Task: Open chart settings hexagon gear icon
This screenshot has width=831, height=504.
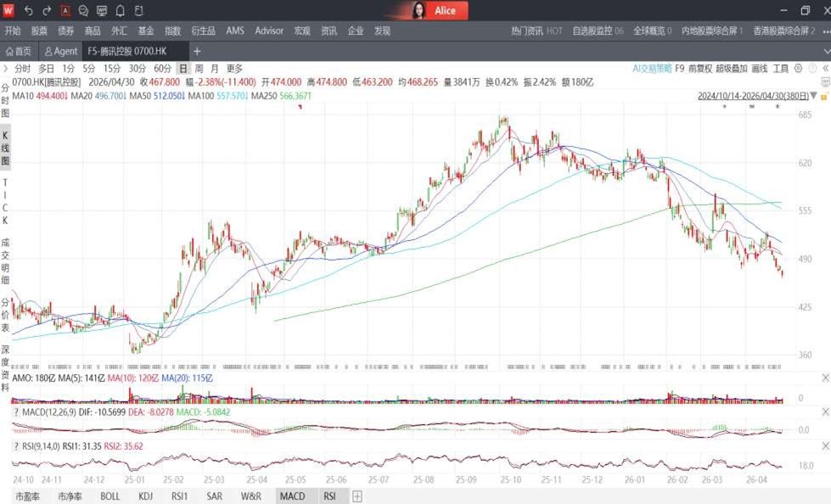Action: [x=798, y=69]
